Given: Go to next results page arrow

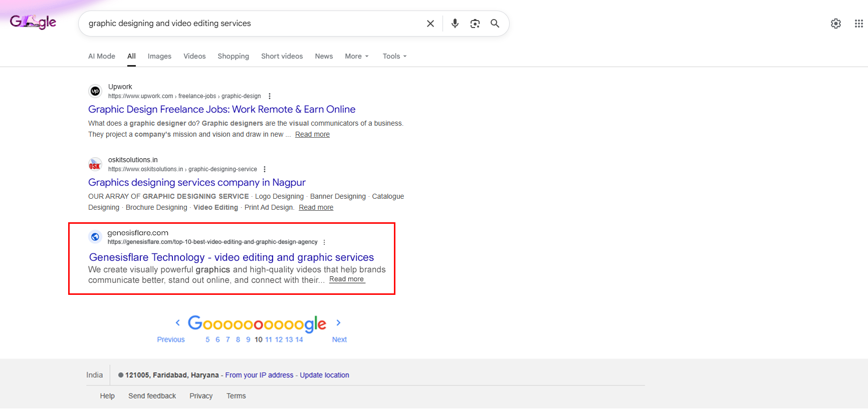Looking at the screenshot, I should coord(338,323).
